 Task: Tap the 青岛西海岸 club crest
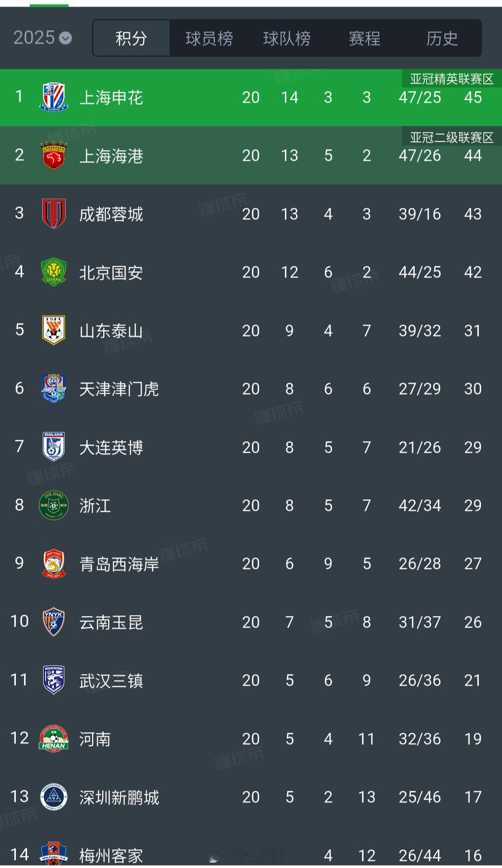tap(53, 563)
